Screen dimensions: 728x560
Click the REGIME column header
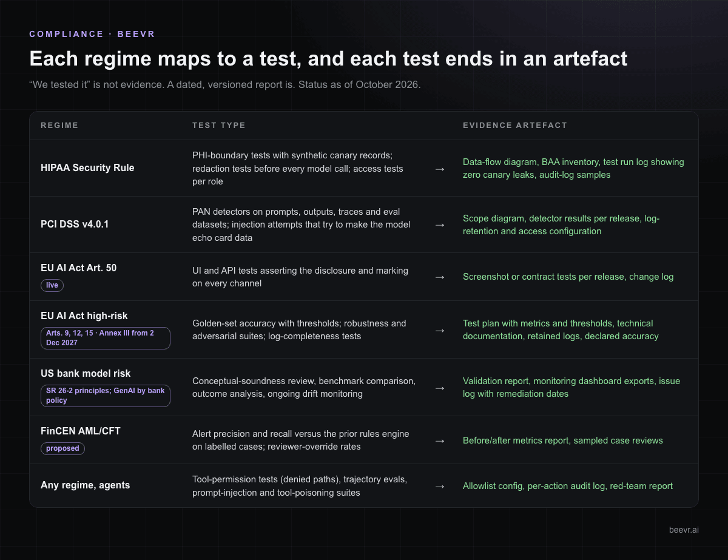click(59, 126)
